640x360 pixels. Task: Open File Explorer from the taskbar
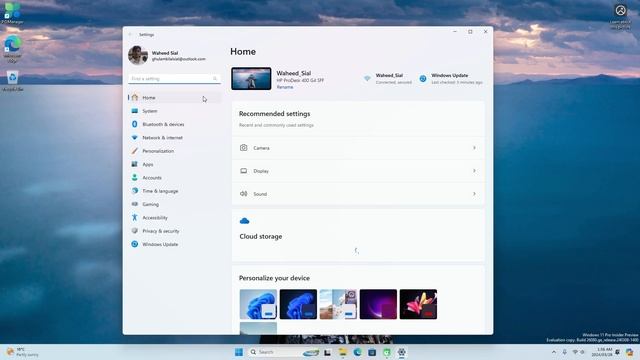(x=342, y=352)
